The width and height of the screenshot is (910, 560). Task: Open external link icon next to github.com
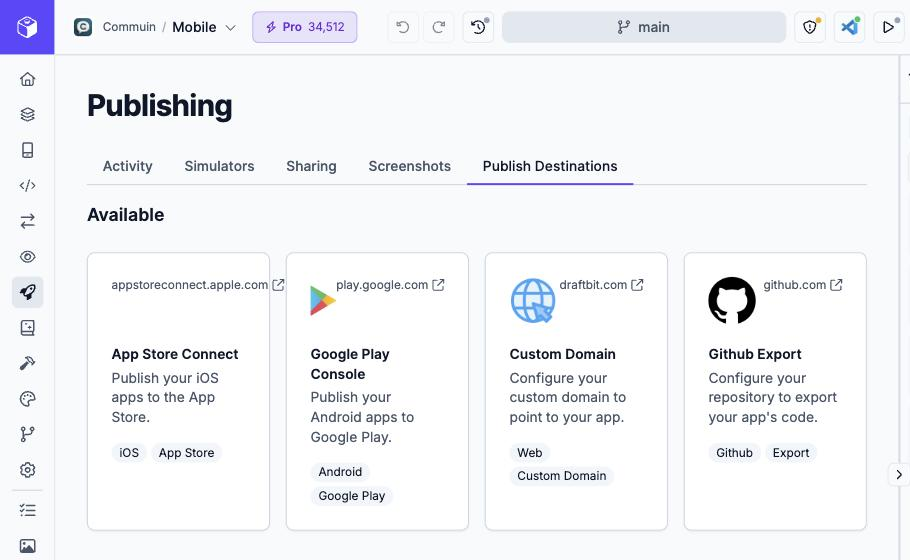tap(836, 285)
